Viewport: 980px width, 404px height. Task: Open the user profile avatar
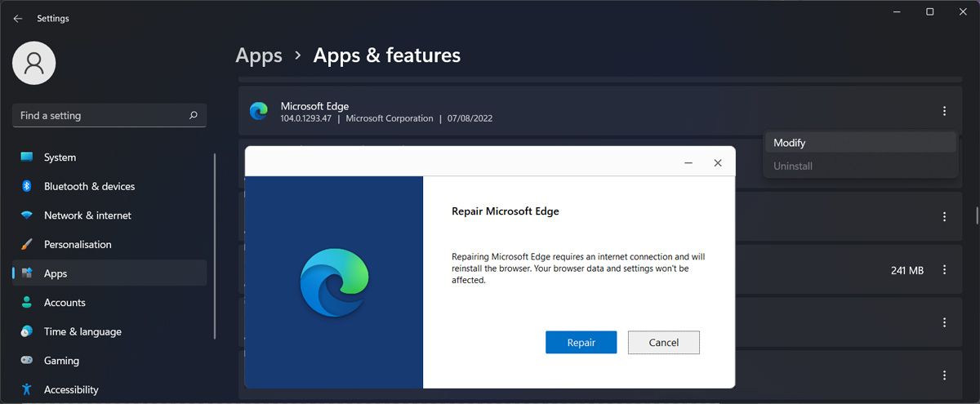click(x=34, y=63)
